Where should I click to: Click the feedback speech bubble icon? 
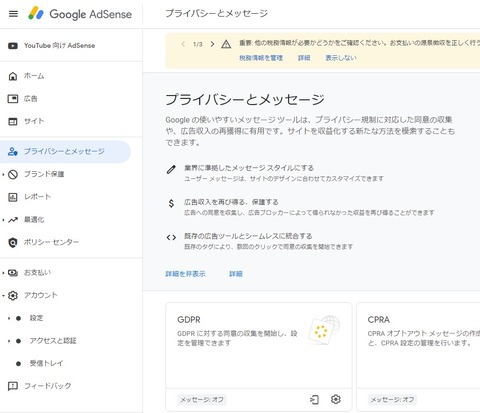pos(13,386)
